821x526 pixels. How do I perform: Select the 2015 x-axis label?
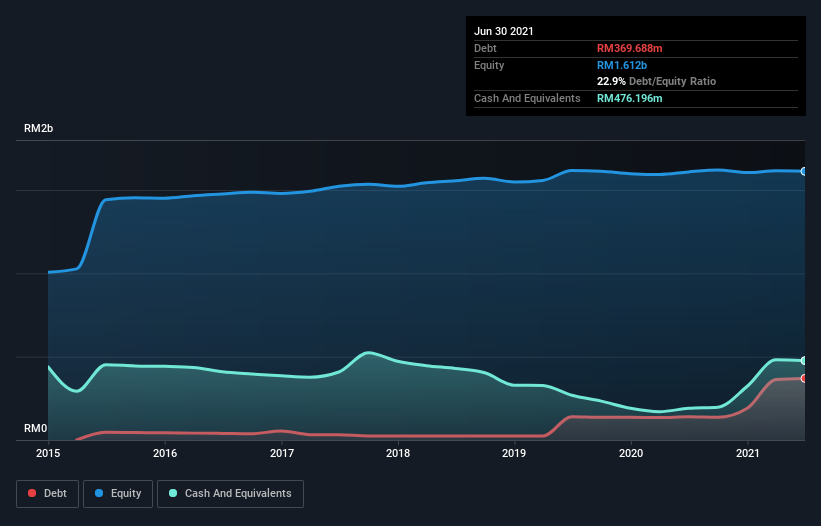(48, 453)
